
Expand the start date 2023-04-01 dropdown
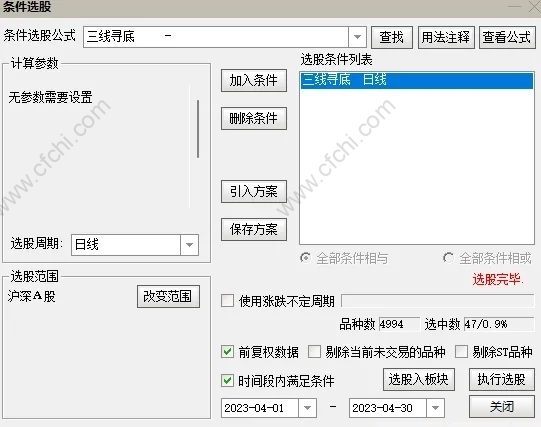click(307, 408)
